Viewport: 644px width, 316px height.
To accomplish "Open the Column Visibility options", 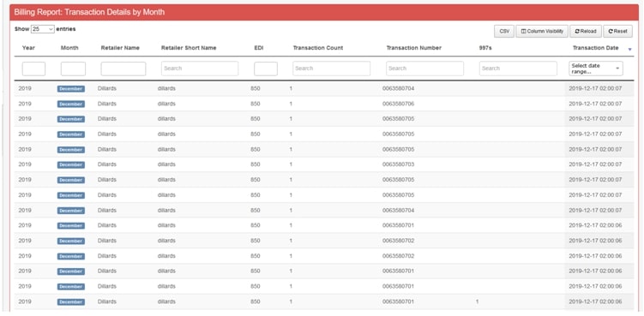I will pyautogui.click(x=542, y=31).
